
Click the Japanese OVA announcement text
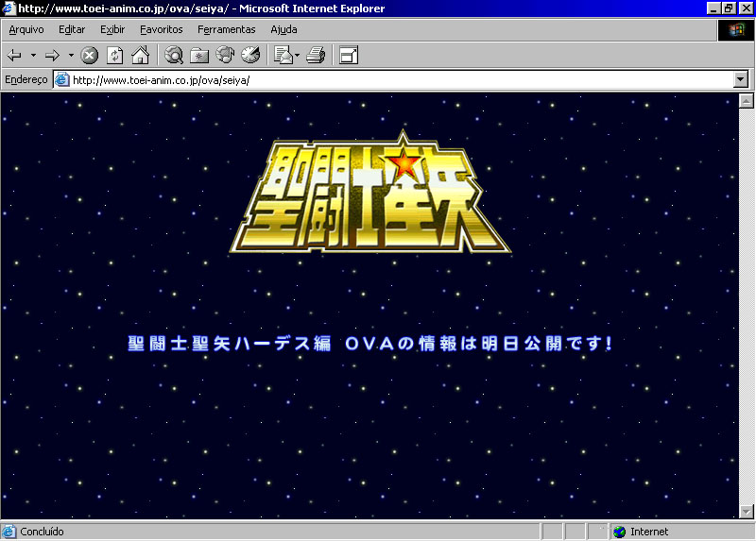point(370,344)
